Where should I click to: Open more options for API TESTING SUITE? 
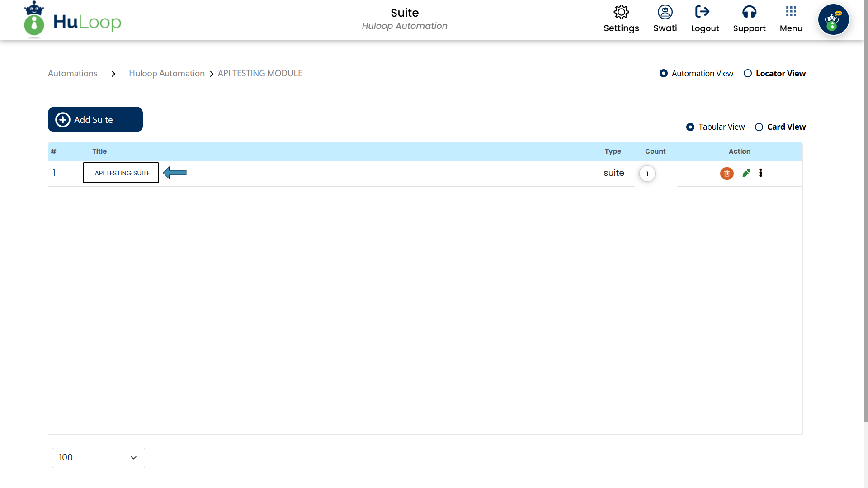(761, 173)
